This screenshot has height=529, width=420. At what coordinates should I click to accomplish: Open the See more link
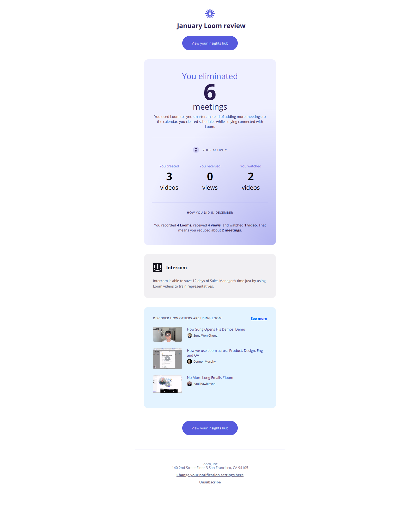[259, 319]
